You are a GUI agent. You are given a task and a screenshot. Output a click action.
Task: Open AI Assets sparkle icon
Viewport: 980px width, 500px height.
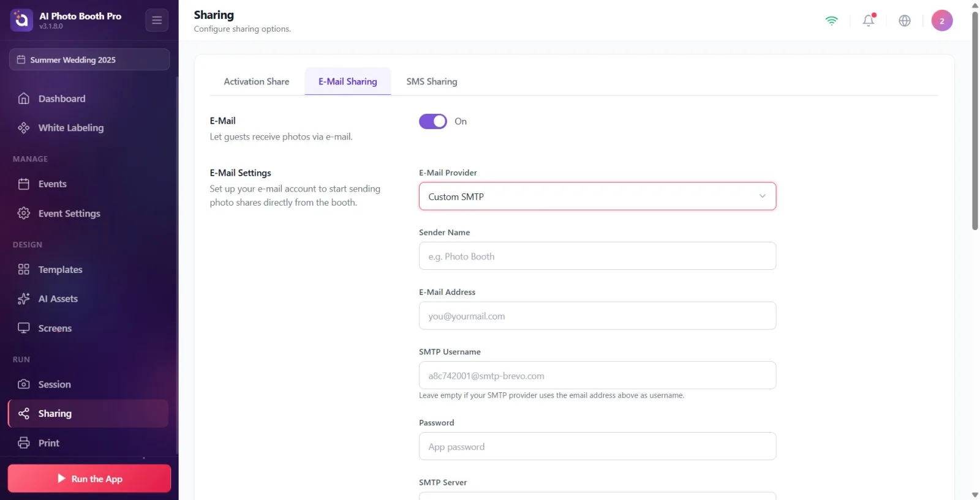click(24, 299)
